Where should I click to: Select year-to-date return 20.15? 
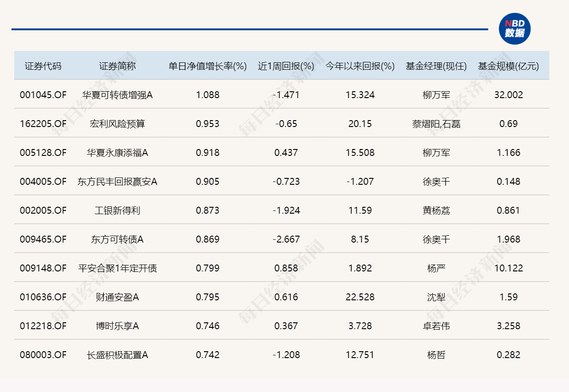(x=360, y=124)
